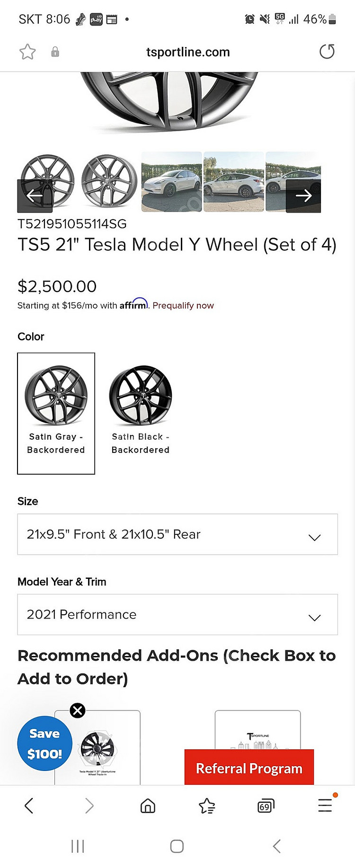The height and width of the screenshot is (868, 355).
Task: Go to previous gallery thumbnails arrow
Action: (x=35, y=195)
